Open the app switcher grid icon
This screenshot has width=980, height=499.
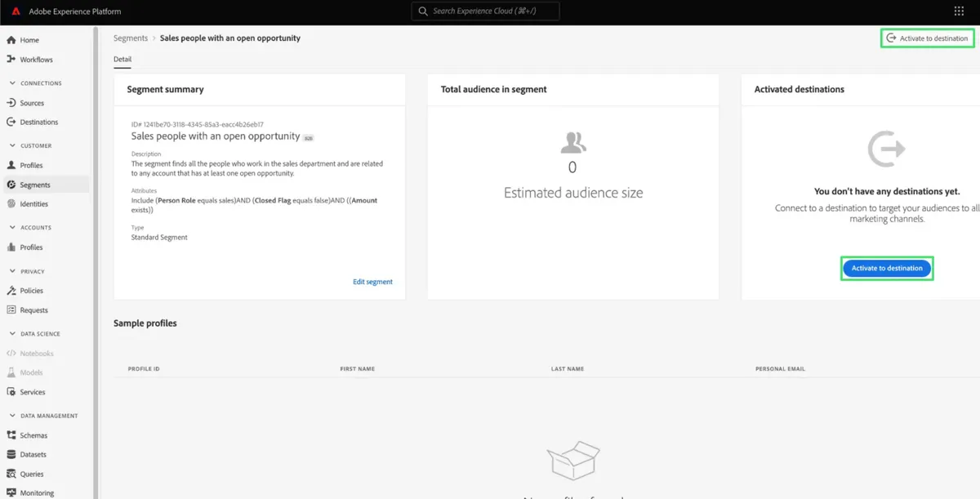tap(959, 11)
